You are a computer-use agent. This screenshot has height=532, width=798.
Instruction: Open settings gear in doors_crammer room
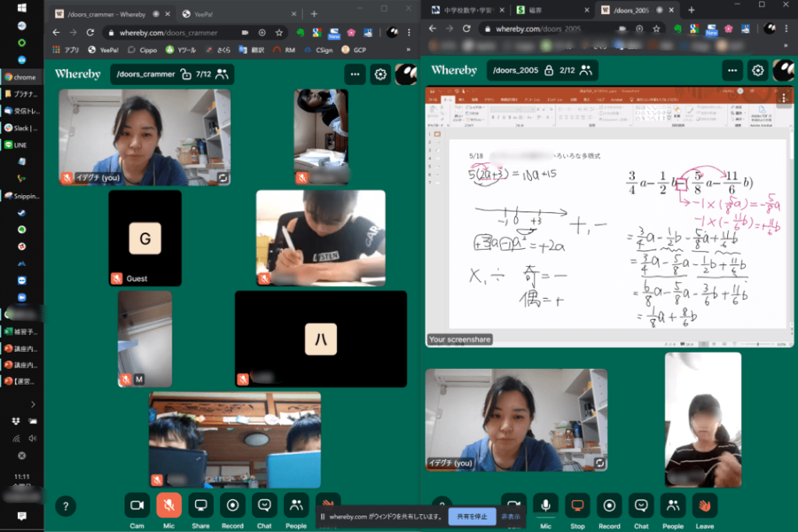[x=380, y=74]
